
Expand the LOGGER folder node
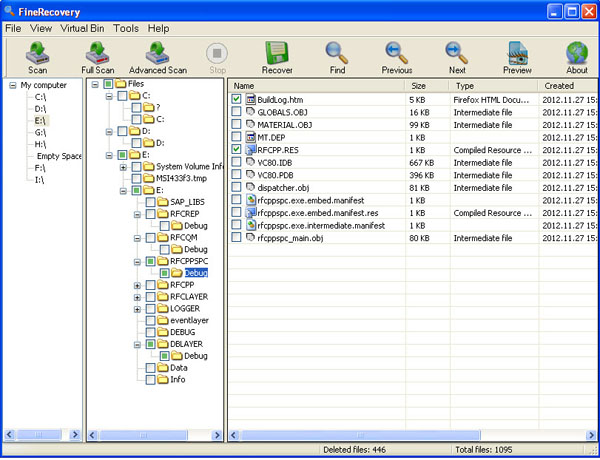pyautogui.click(x=137, y=309)
